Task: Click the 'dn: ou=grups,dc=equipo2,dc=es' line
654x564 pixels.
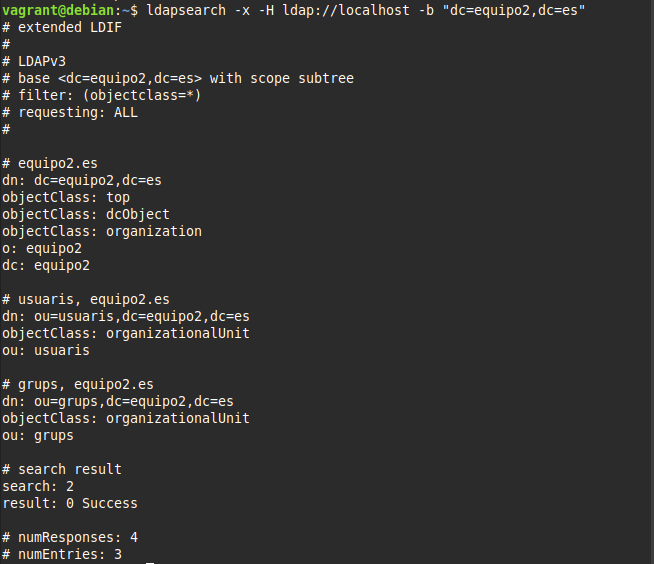Action: pos(118,401)
